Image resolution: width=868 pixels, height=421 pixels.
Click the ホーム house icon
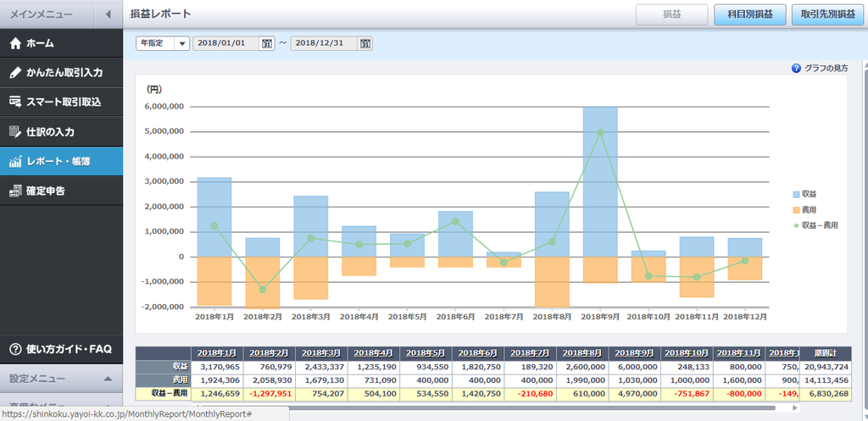click(x=15, y=43)
